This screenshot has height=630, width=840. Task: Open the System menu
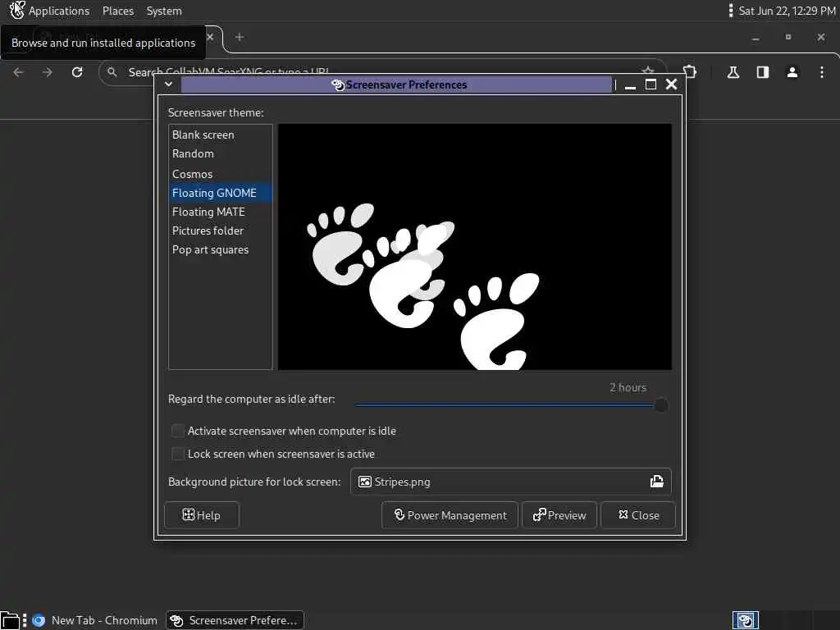coord(164,11)
